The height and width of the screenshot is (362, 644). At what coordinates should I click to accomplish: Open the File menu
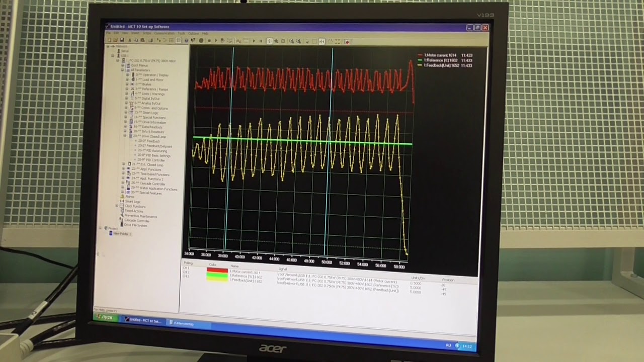coord(109,33)
